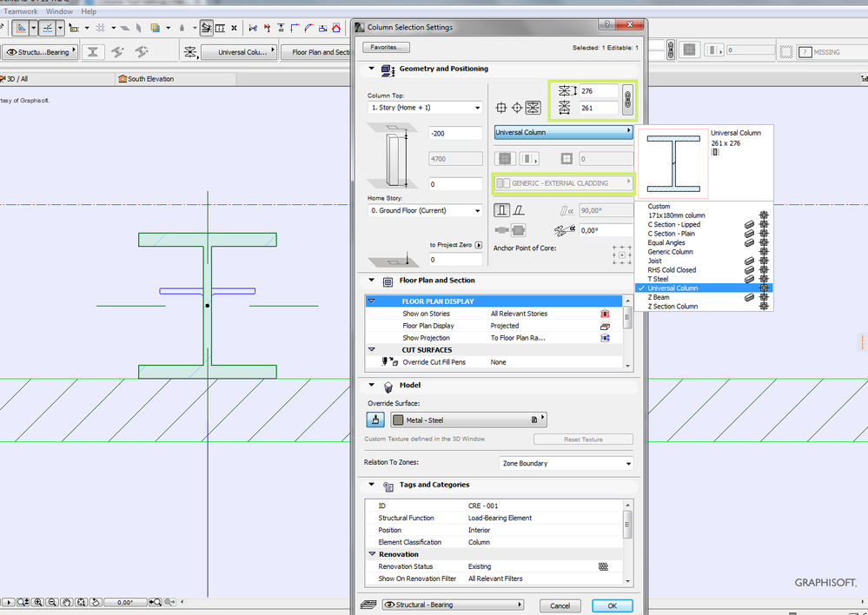Open Metal - Steel surface dropdown
This screenshot has width=868, height=615.
(468, 420)
